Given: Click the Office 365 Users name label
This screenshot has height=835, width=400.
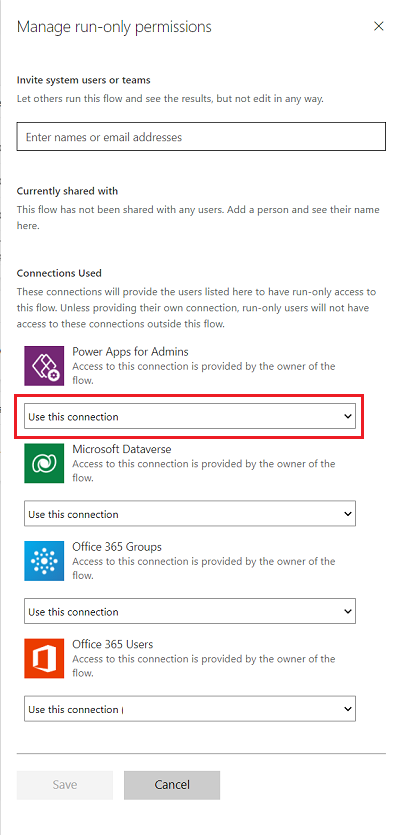Looking at the screenshot, I should [x=113, y=644].
